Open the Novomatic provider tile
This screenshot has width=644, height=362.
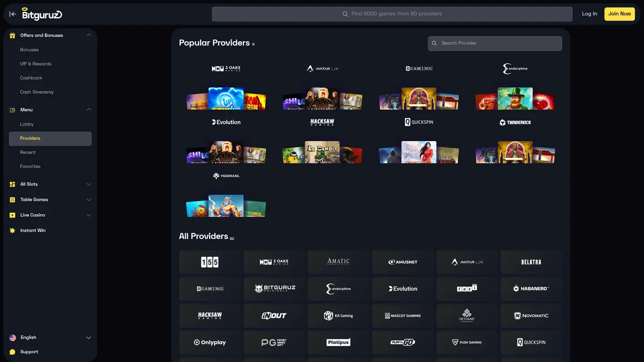click(x=531, y=316)
